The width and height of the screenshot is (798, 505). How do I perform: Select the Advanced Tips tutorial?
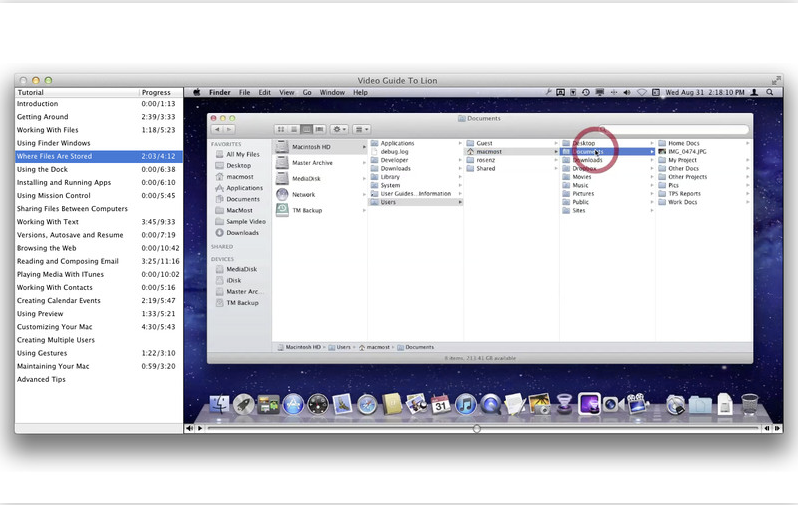click(x=99, y=379)
